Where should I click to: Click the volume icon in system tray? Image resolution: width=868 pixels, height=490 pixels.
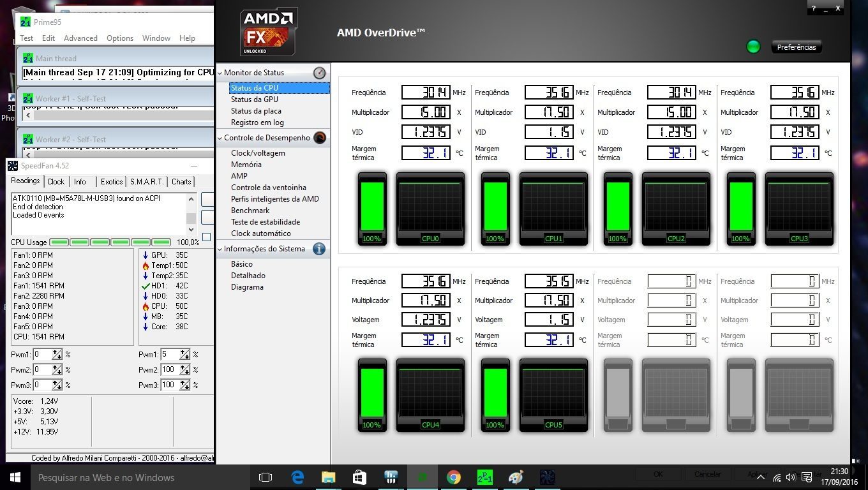(x=791, y=477)
